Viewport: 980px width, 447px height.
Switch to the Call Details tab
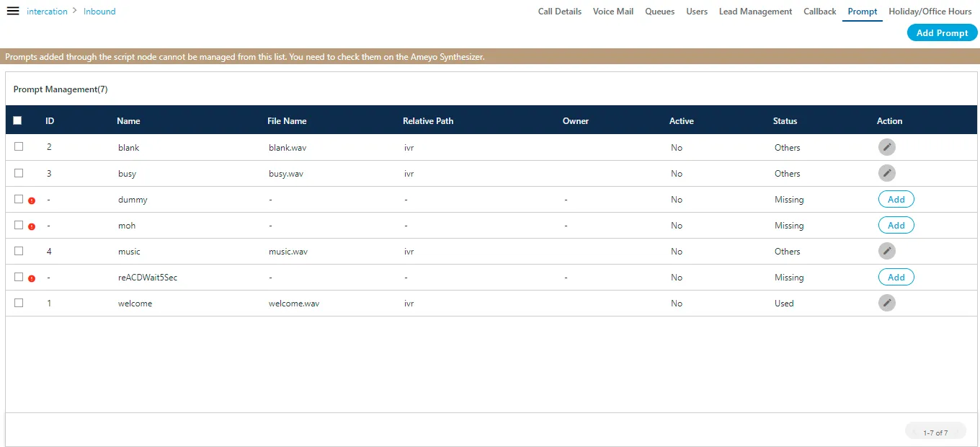tap(560, 12)
